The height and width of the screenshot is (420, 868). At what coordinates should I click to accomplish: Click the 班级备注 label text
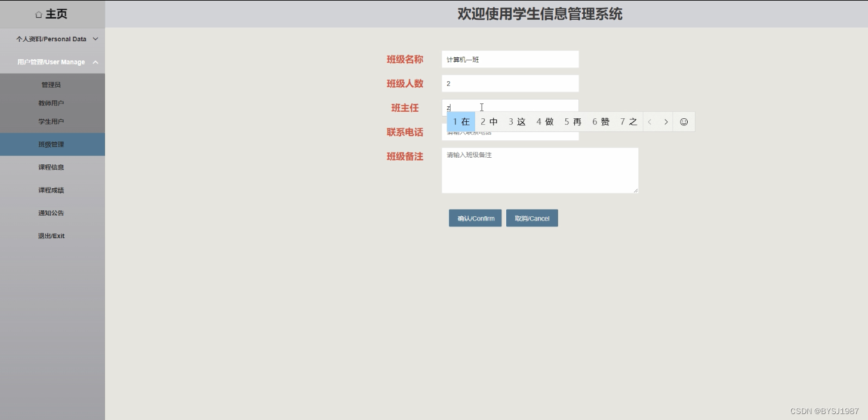pos(405,157)
